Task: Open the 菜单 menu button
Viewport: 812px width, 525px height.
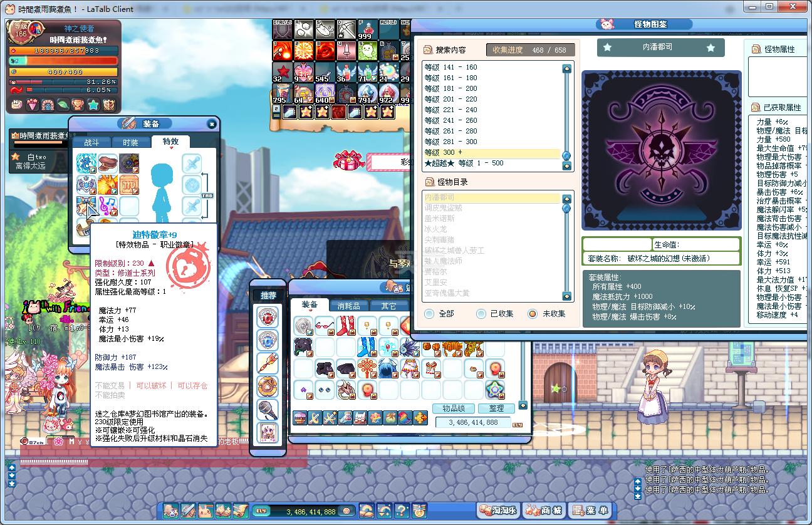Action: pyautogui.click(x=590, y=510)
